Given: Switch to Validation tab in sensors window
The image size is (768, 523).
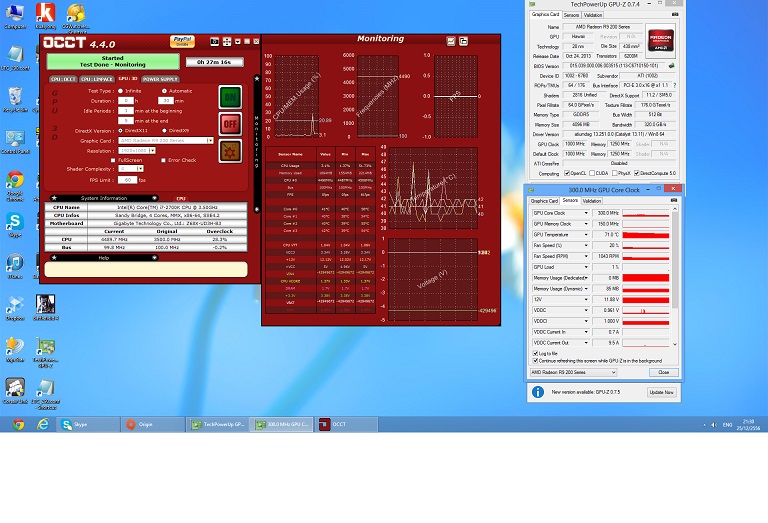Looking at the screenshot, I should pyautogui.click(x=592, y=201).
